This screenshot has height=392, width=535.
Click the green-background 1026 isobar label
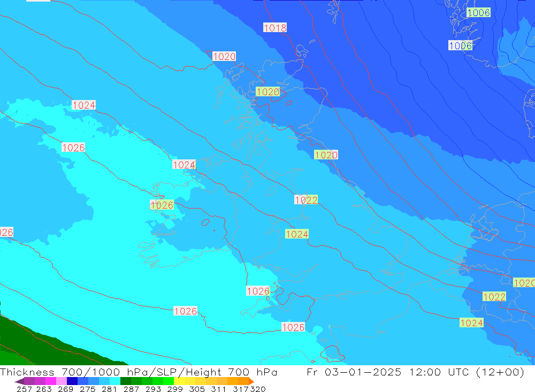point(162,205)
